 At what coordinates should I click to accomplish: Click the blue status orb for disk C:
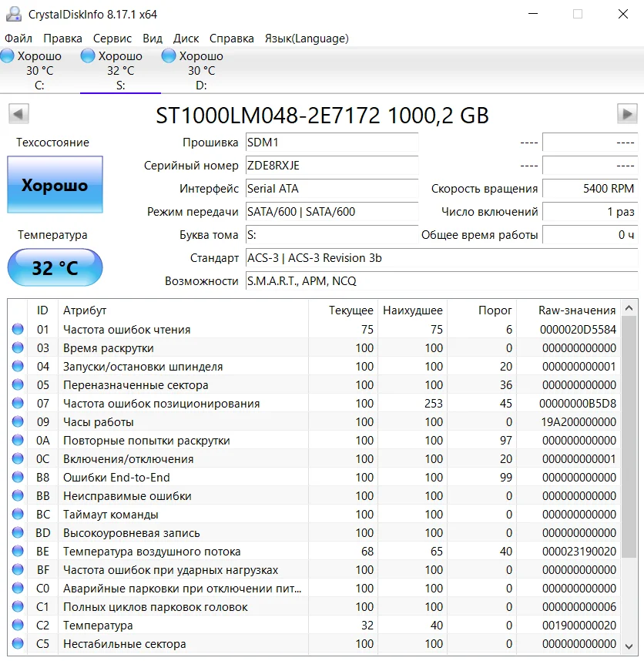pos(8,55)
